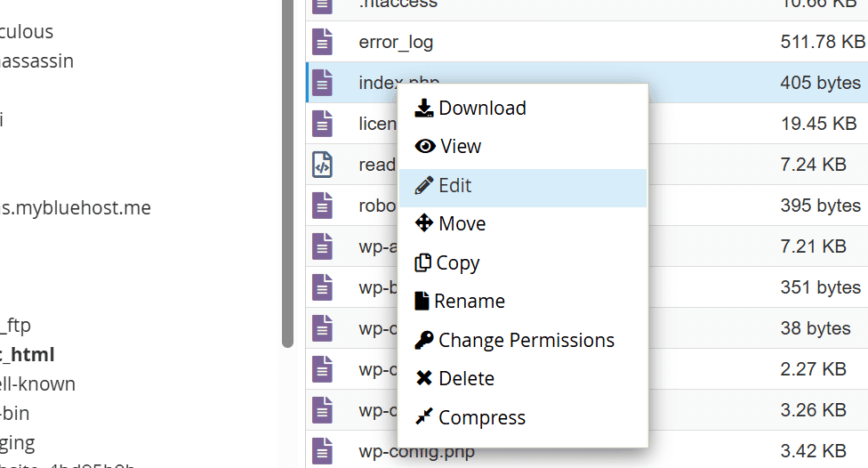Click the index.php file icon
Image resolution: width=868 pixels, height=468 pixels.
(322, 83)
